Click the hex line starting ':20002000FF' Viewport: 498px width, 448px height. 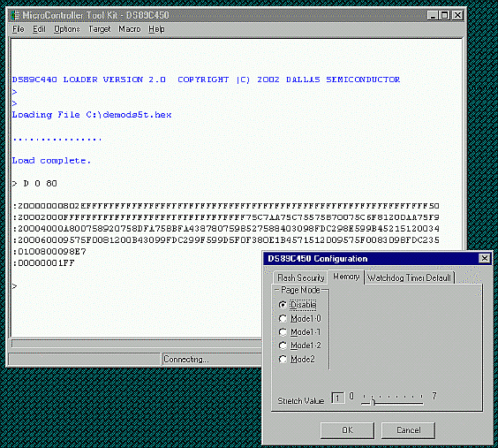(x=226, y=217)
